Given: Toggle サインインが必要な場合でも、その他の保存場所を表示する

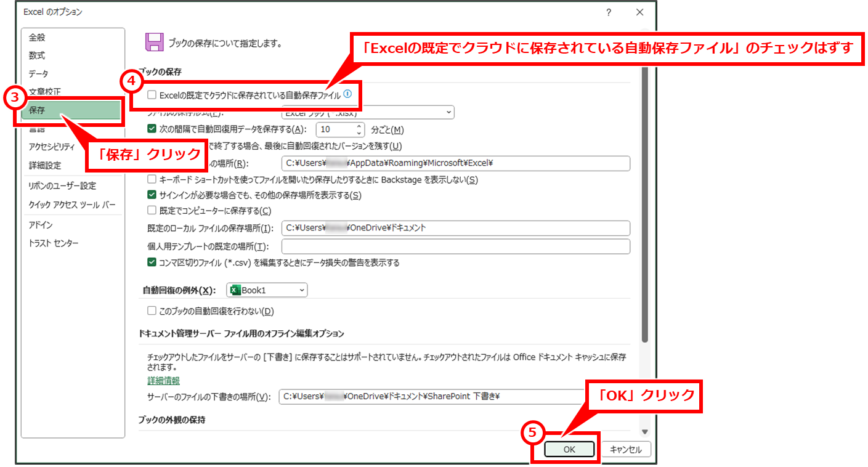Looking at the screenshot, I should pos(152,195).
